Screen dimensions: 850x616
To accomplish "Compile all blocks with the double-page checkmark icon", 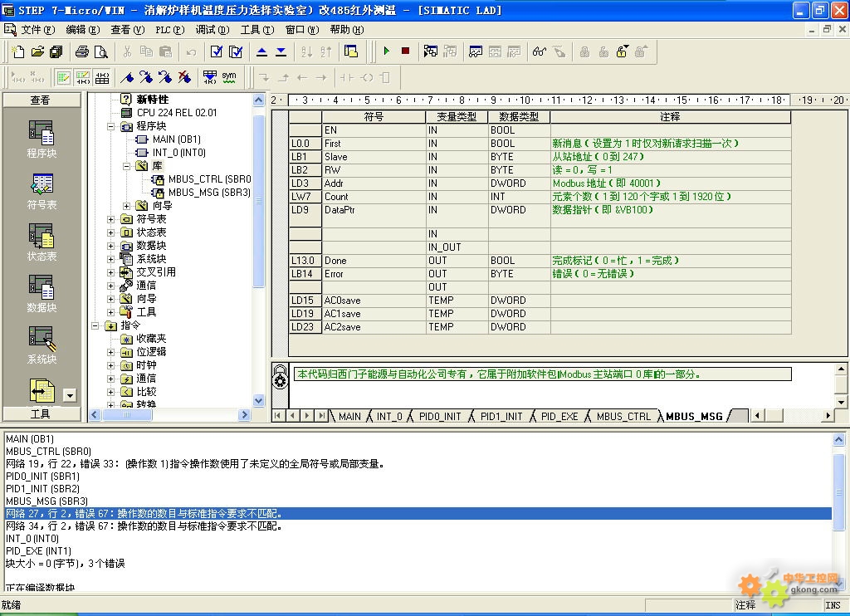I will pyautogui.click(x=235, y=51).
